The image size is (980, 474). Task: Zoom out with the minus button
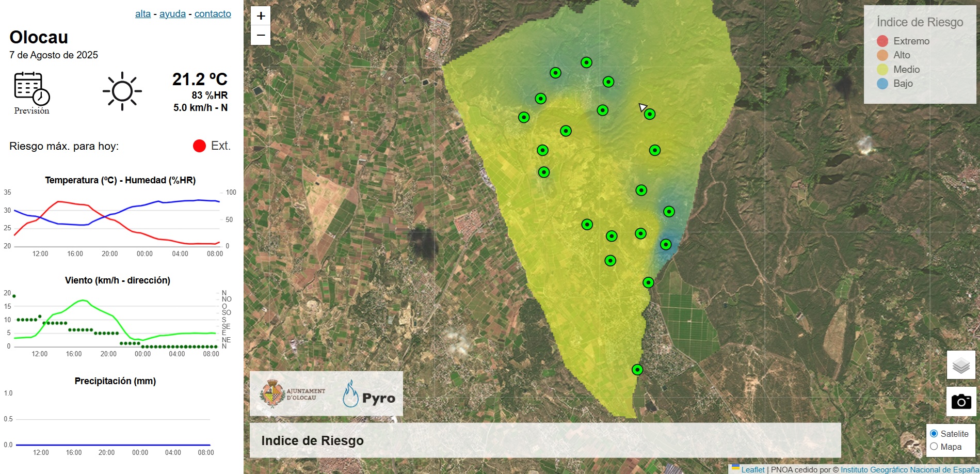260,35
